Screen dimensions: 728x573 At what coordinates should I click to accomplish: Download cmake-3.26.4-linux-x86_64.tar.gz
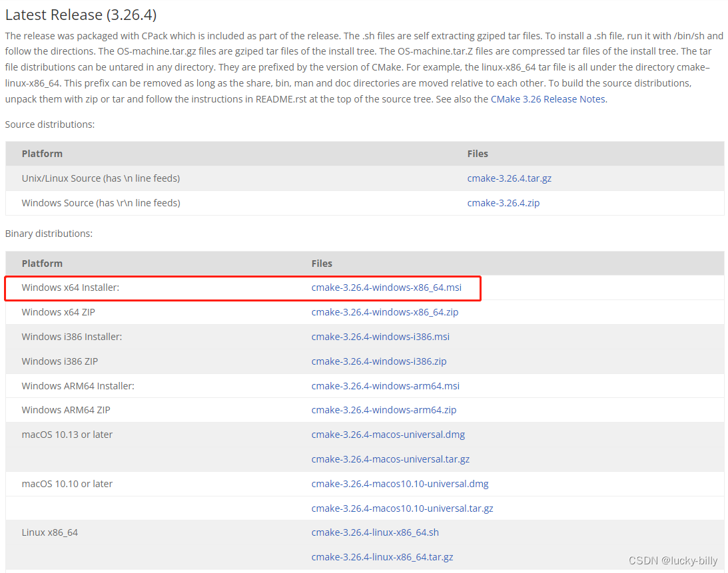coord(382,557)
